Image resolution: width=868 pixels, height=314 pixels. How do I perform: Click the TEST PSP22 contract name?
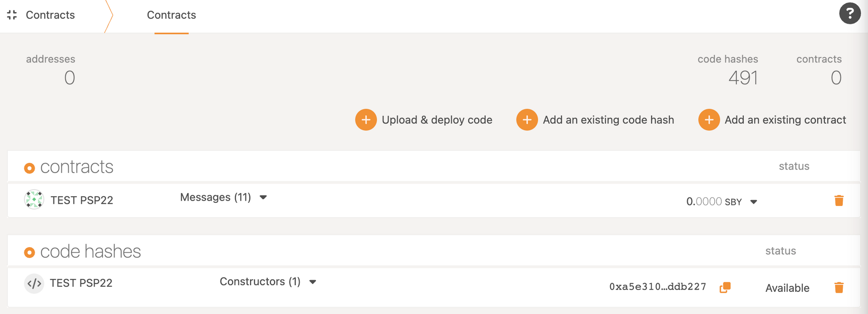(x=82, y=200)
